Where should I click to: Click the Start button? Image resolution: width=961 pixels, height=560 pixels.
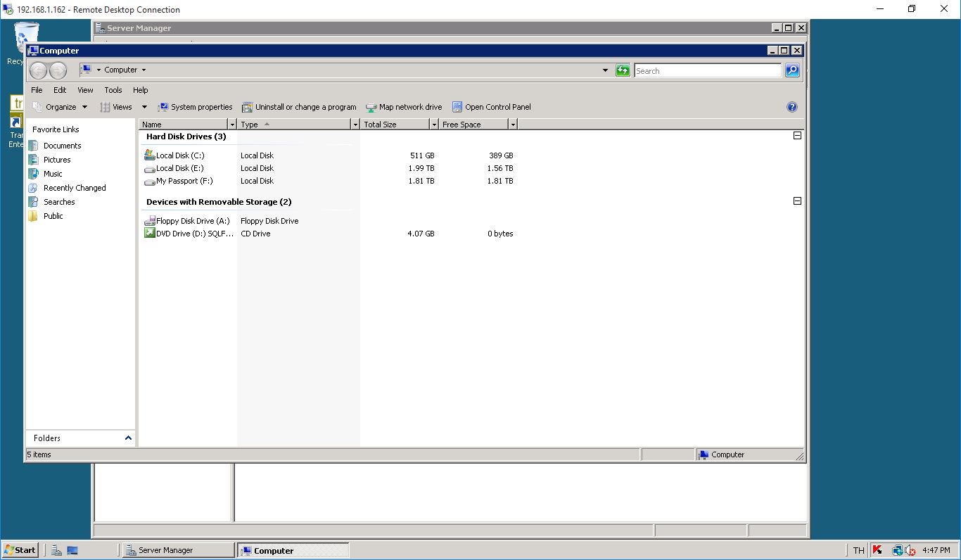20,550
